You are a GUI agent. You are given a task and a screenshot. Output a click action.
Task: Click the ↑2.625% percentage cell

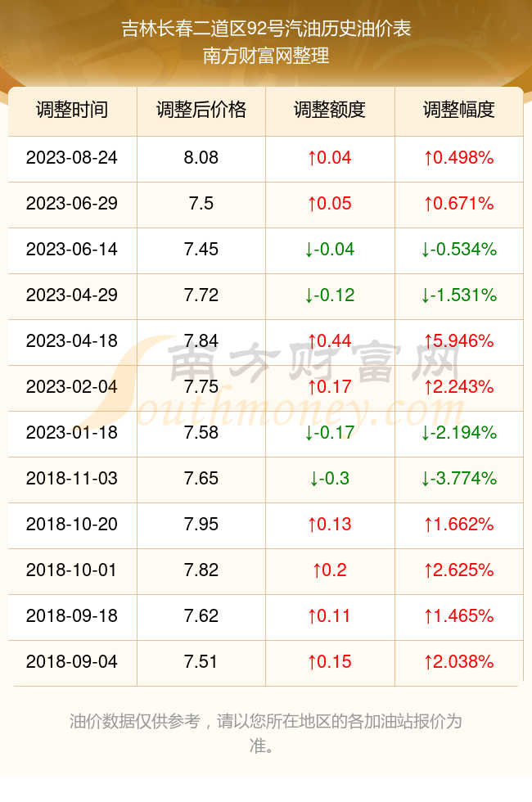[x=459, y=570]
